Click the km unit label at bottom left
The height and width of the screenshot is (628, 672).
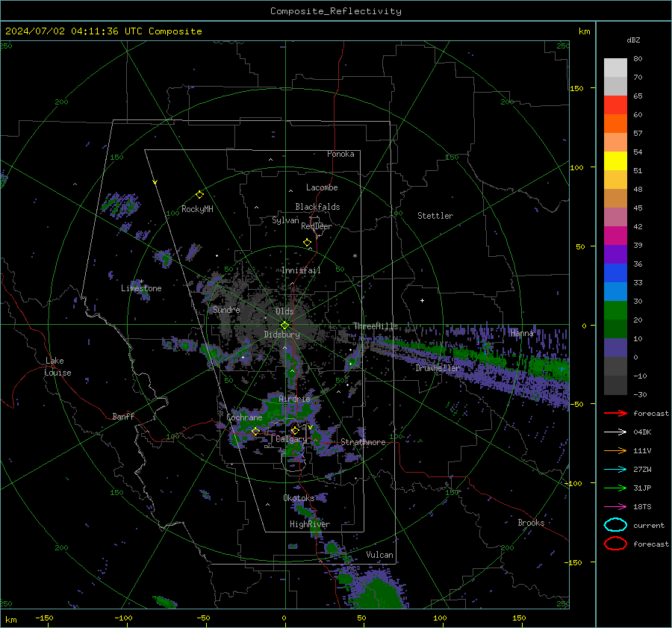[10, 620]
